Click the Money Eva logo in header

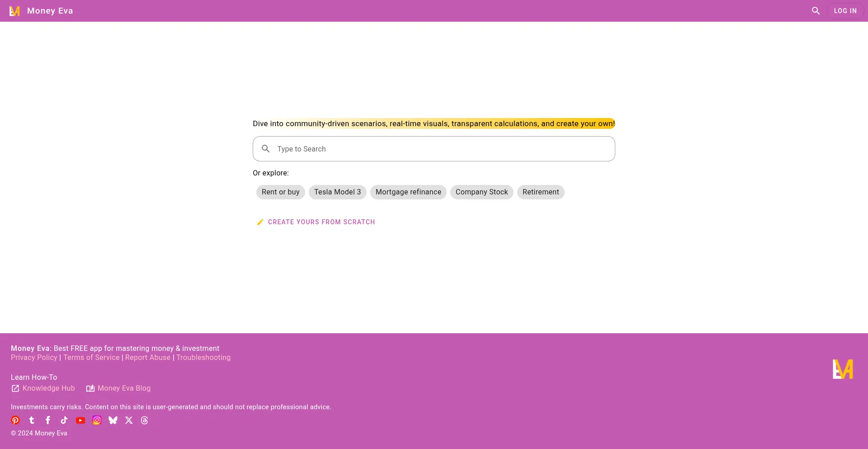(x=15, y=11)
